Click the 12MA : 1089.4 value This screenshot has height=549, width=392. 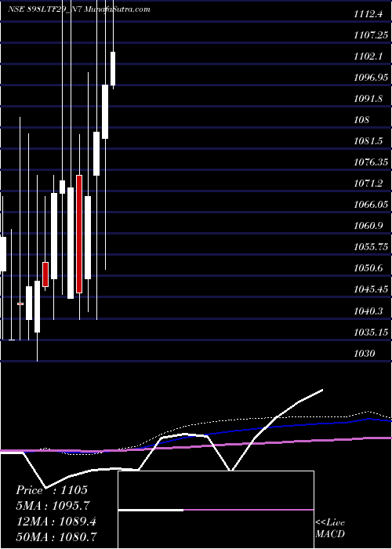click(x=56, y=522)
